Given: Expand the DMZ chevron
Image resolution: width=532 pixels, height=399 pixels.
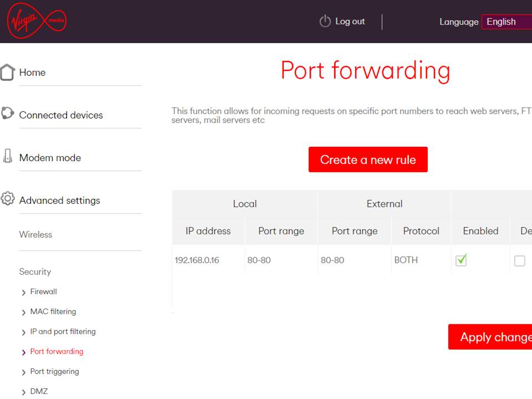Looking at the screenshot, I should pyautogui.click(x=23, y=392).
